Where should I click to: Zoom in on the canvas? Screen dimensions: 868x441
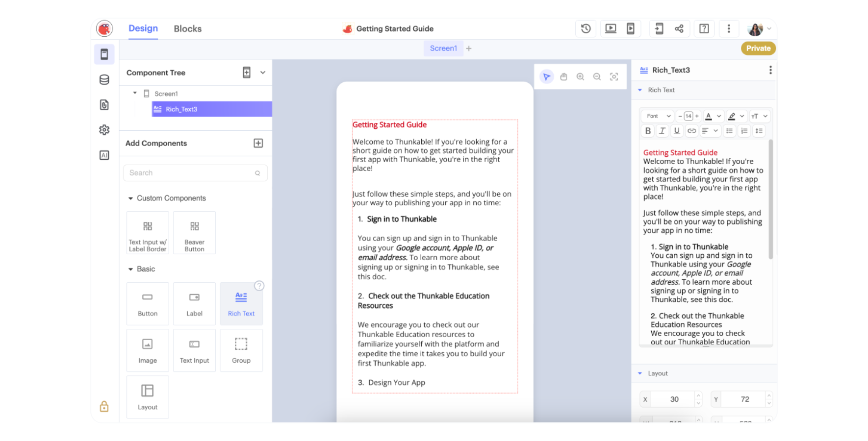pyautogui.click(x=581, y=77)
